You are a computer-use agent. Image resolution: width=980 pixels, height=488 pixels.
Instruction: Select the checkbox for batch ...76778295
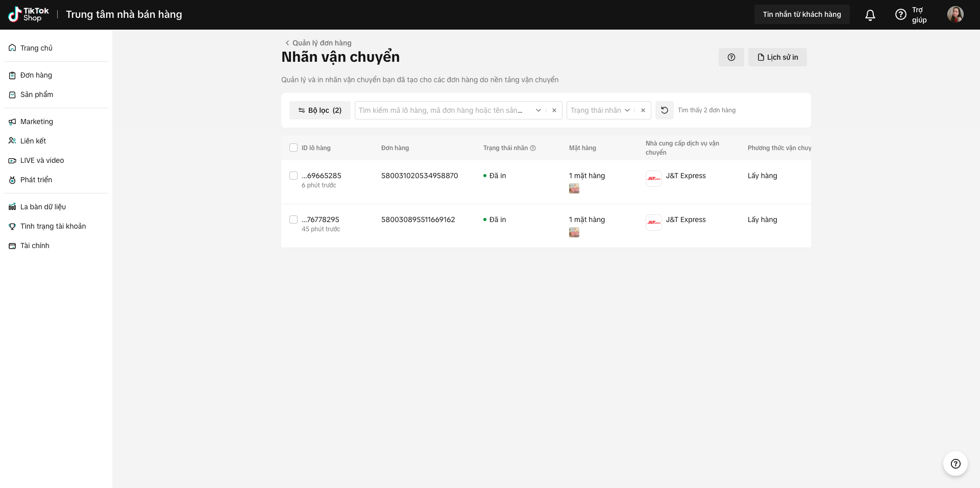(x=293, y=219)
